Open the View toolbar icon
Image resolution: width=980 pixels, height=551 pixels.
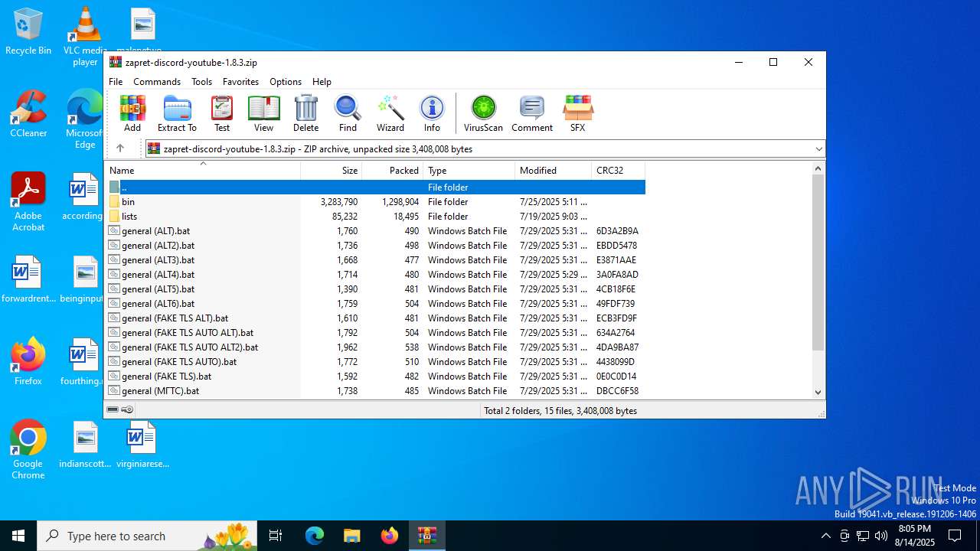pyautogui.click(x=263, y=114)
